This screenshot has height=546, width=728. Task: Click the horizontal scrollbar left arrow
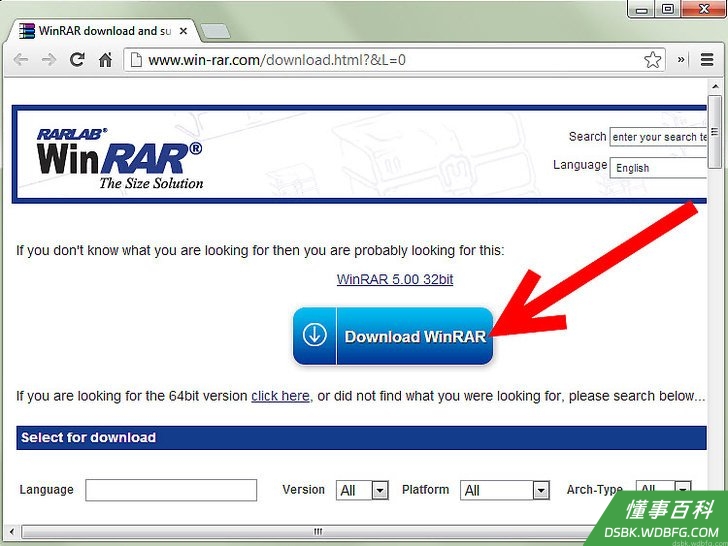click(x=12, y=531)
